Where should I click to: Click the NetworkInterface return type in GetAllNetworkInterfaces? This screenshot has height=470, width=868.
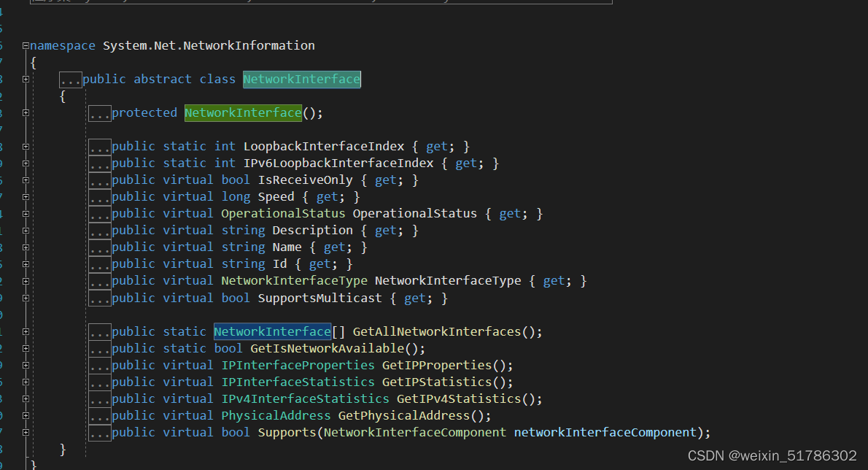point(272,331)
